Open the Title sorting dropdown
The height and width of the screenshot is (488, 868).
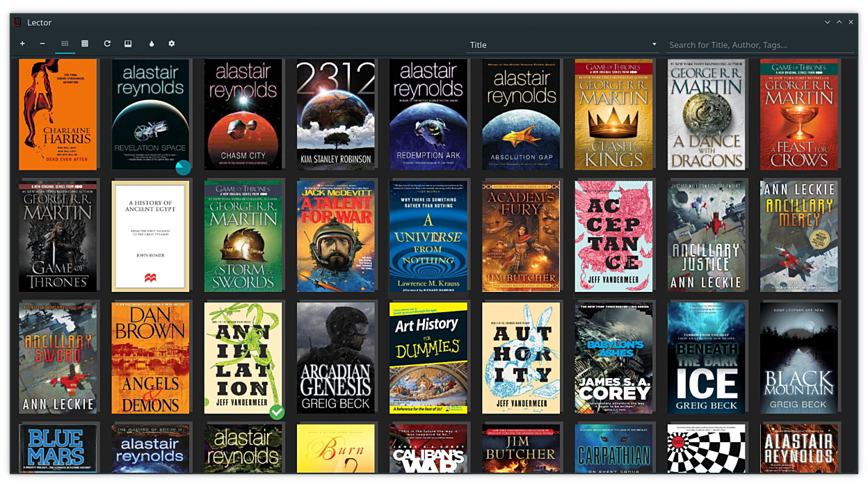tap(563, 44)
